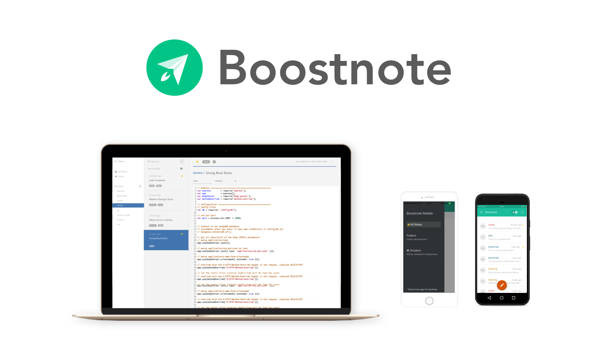This screenshot has width=610, height=364.
Task: Star the 'Jade template' note
Action: 182,176
